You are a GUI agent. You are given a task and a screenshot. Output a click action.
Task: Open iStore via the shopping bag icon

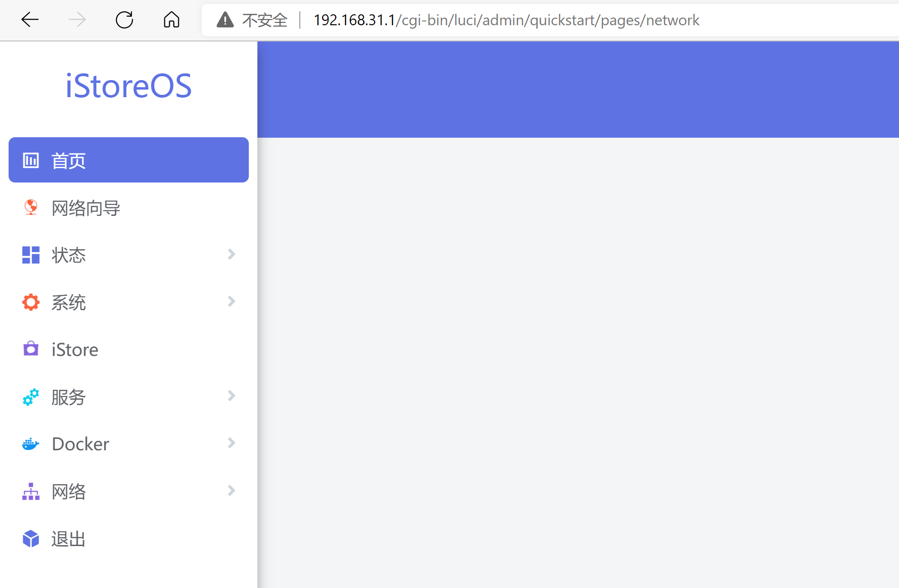(x=31, y=349)
